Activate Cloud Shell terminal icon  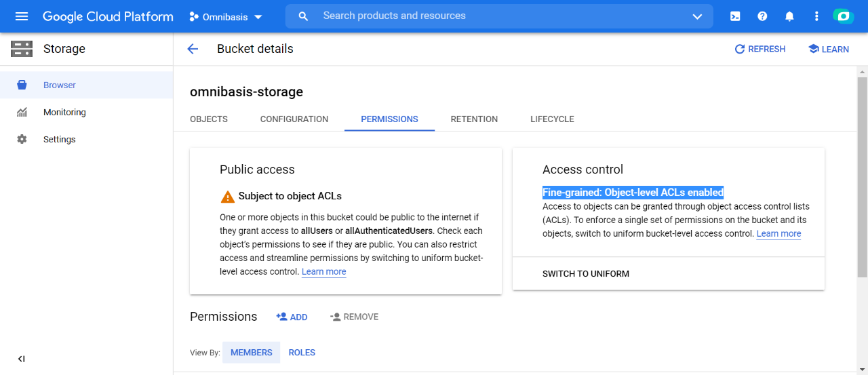(735, 16)
